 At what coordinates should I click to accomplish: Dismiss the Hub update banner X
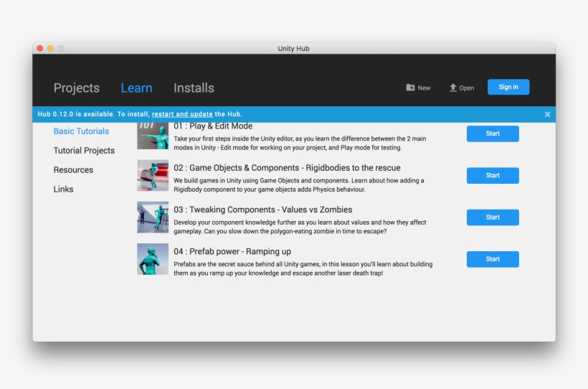pyautogui.click(x=548, y=115)
